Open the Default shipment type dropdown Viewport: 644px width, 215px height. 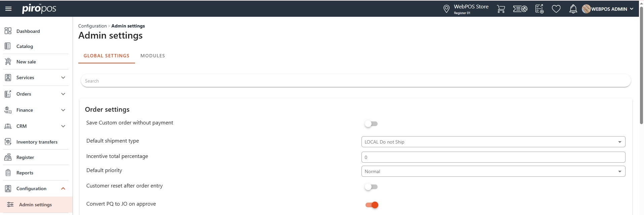click(493, 142)
